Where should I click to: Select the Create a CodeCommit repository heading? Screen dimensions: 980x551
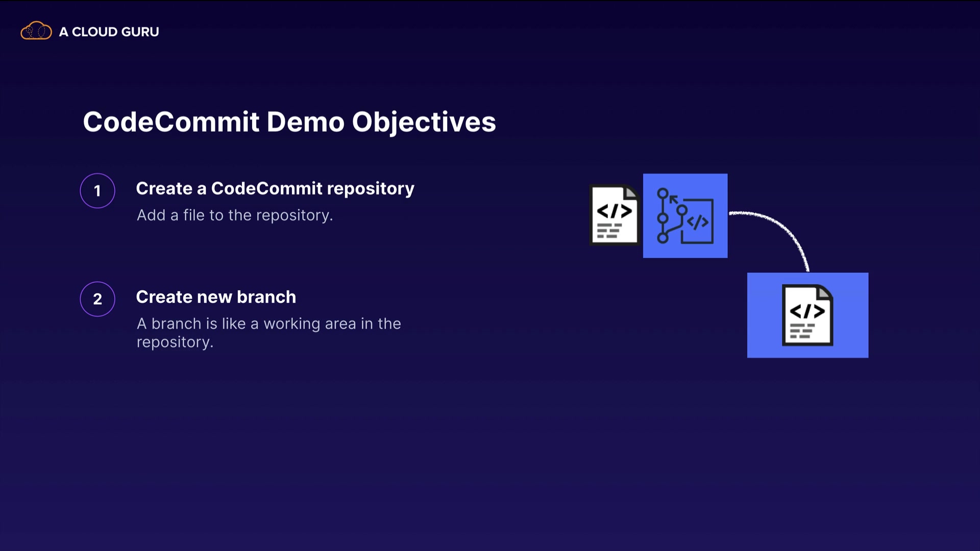point(275,188)
